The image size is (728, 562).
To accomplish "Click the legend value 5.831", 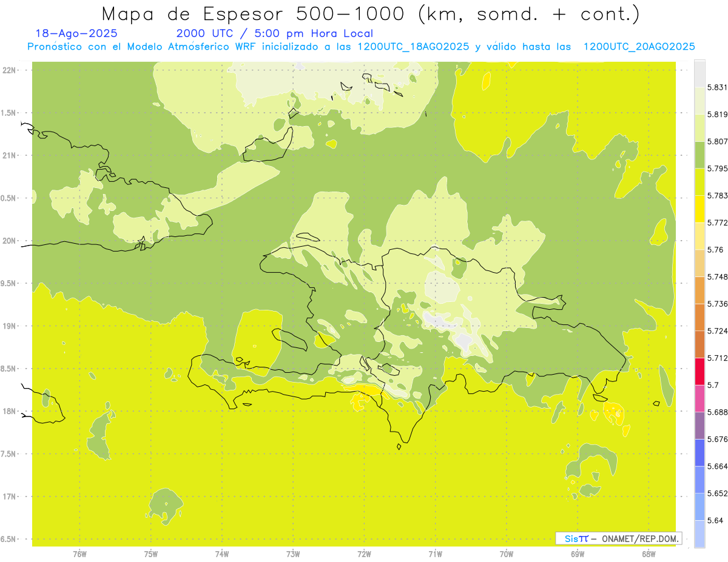I will [718, 87].
